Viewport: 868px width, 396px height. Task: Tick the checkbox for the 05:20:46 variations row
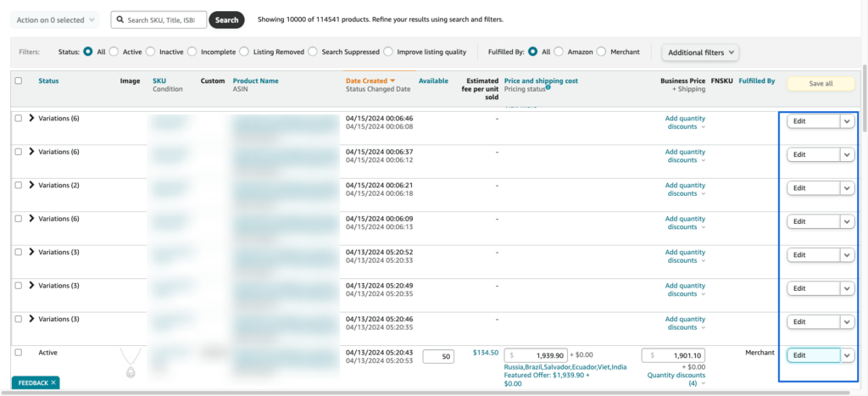(x=19, y=319)
